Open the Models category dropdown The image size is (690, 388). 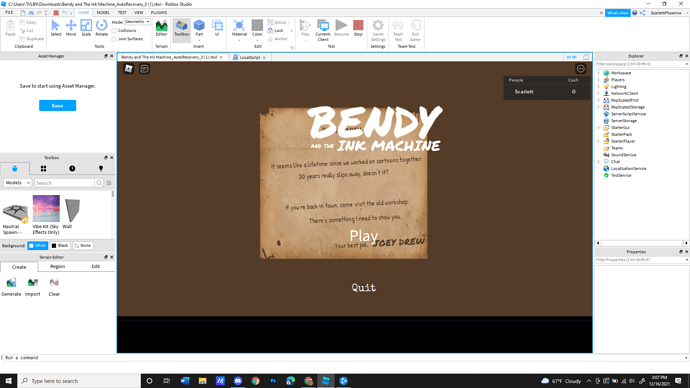[x=17, y=183]
